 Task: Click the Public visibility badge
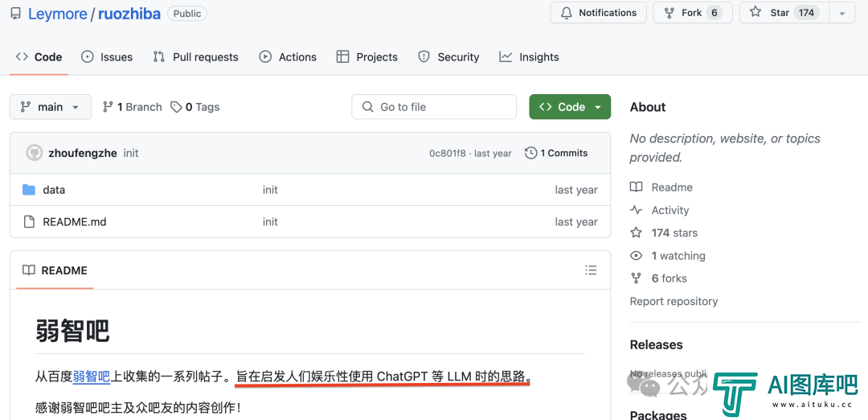(187, 14)
